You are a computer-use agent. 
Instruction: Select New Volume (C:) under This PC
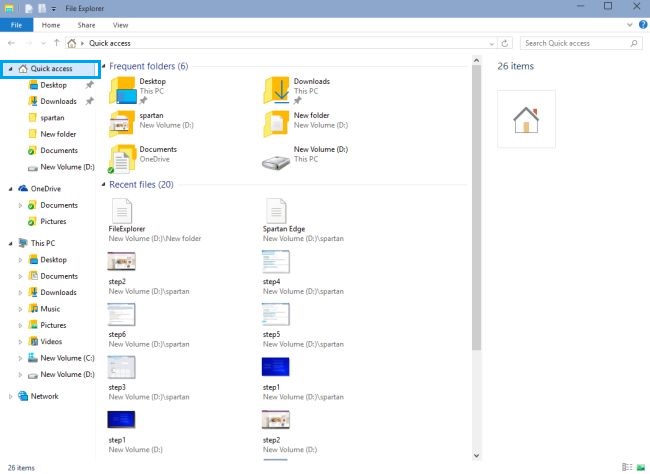pyautogui.click(x=67, y=358)
